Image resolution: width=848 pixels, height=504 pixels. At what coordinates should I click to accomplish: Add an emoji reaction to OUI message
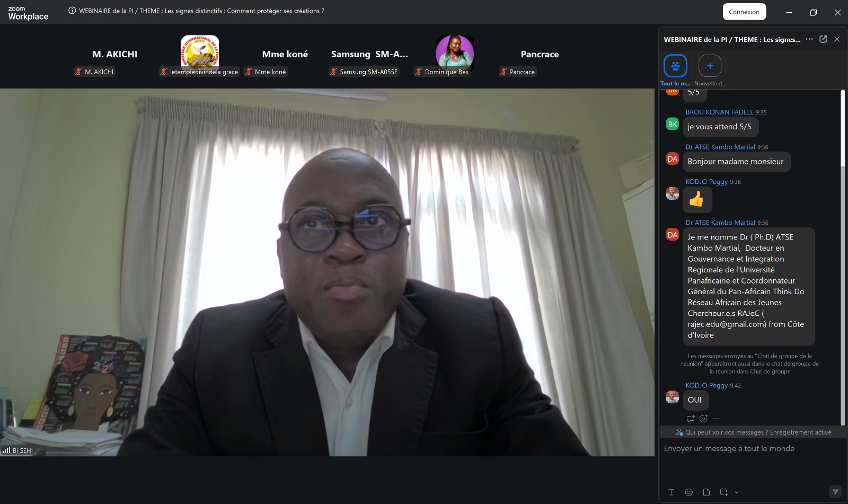tap(703, 419)
